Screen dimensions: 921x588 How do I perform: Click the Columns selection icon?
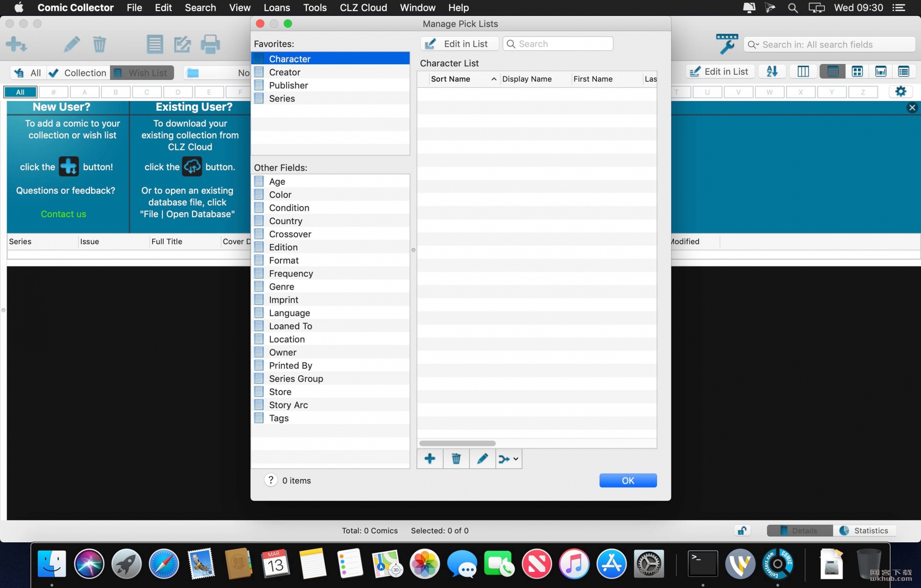pos(803,72)
